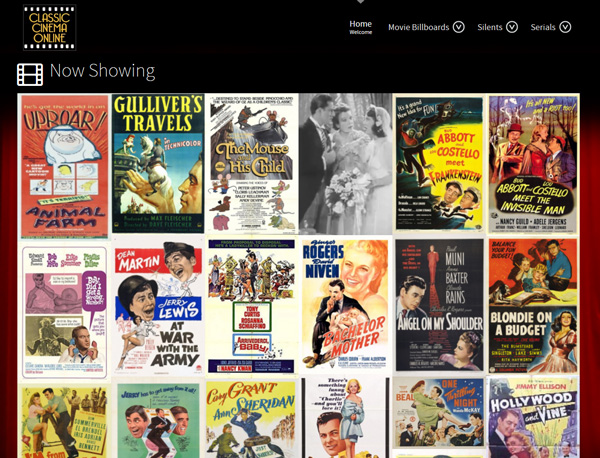Open the At War with the Army poster
Screen dimensions: 600x458
click(158, 307)
